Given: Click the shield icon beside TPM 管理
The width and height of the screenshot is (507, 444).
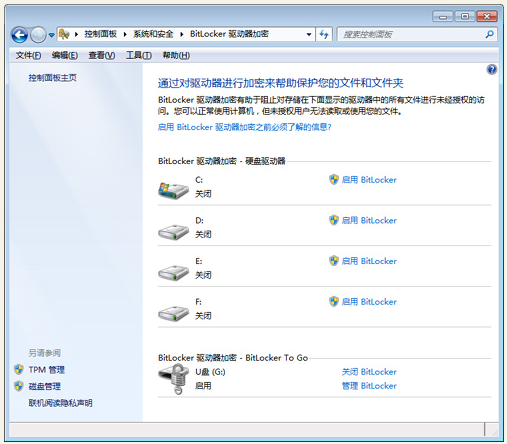Looking at the screenshot, I should coord(19,369).
